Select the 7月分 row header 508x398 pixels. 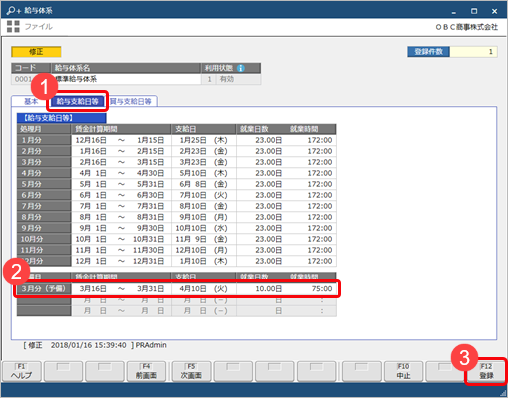[44, 206]
